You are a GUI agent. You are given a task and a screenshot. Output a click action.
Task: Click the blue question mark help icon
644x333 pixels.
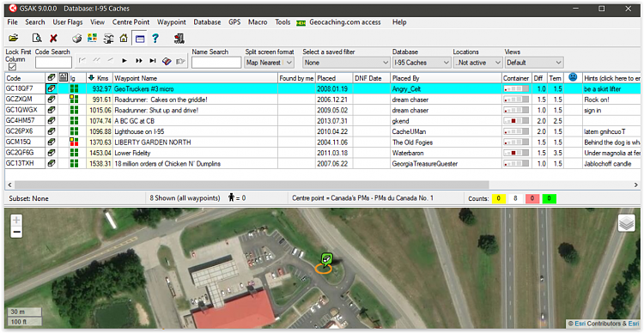pyautogui.click(x=155, y=39)
